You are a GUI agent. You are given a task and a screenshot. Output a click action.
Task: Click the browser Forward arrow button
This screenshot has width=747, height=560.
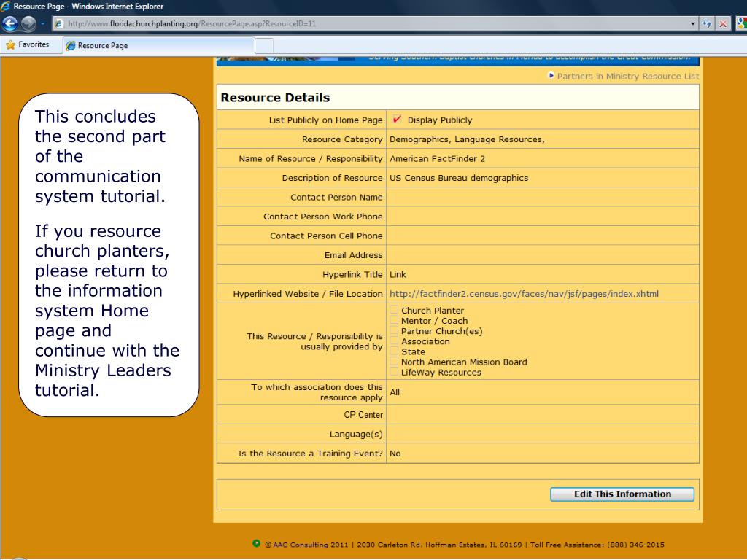(x=28, y=23)
